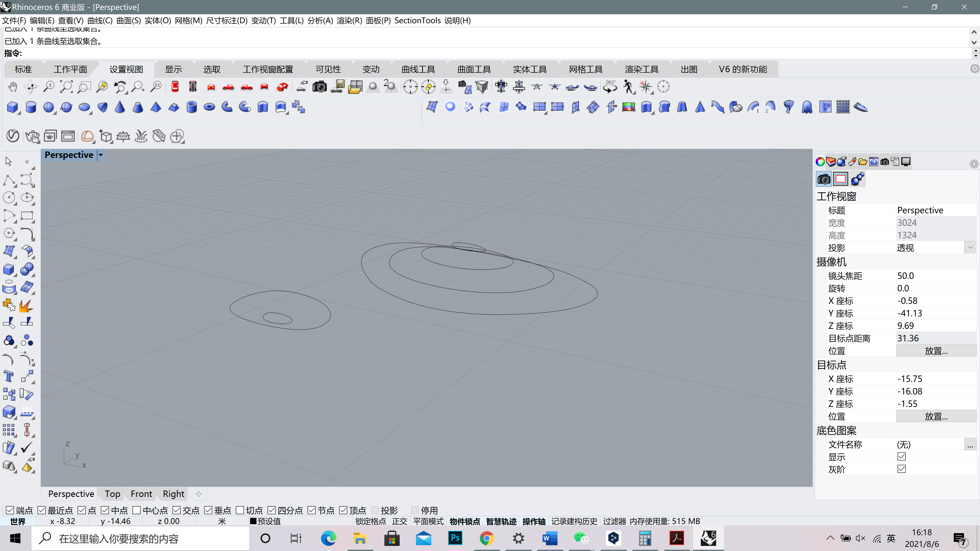Choose the Polyline tool in left sidebar
Viewport: 980px width, 551px height.
(9, 180)
